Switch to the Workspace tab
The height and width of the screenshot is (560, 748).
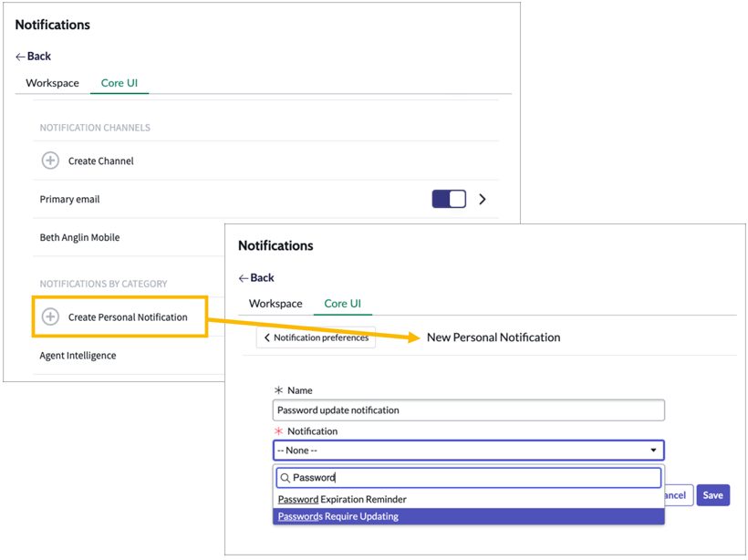(x=275, y=304)
